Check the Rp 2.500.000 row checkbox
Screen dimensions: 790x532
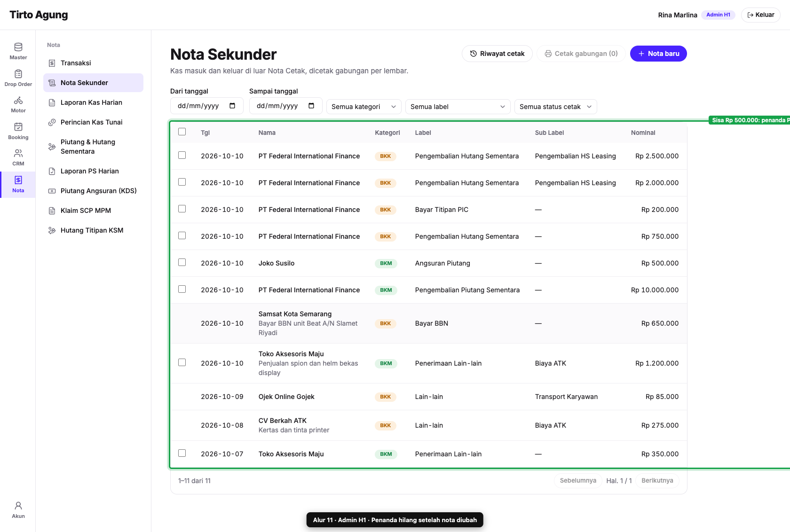point(182,155)
